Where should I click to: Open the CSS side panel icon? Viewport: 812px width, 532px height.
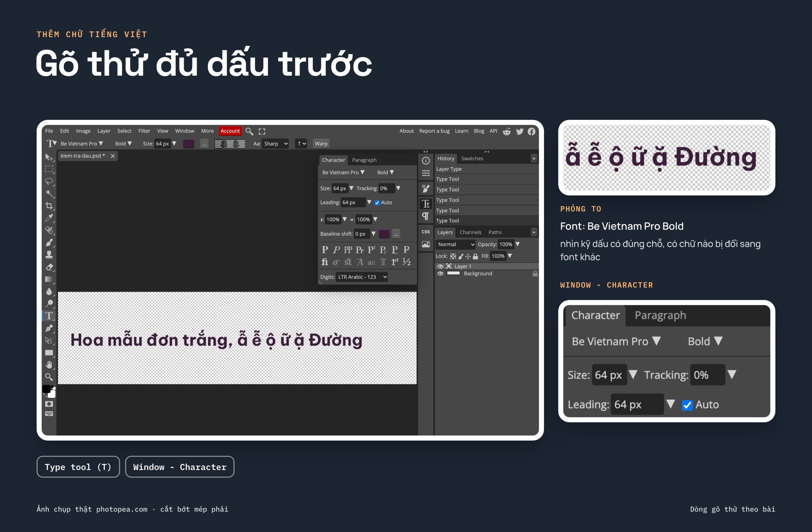tap(425, 232)
